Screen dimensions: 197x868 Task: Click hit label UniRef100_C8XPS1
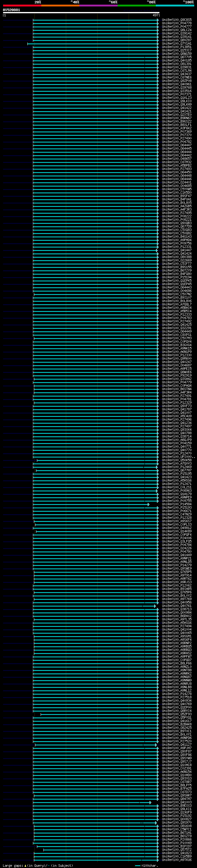pos(177,335)
